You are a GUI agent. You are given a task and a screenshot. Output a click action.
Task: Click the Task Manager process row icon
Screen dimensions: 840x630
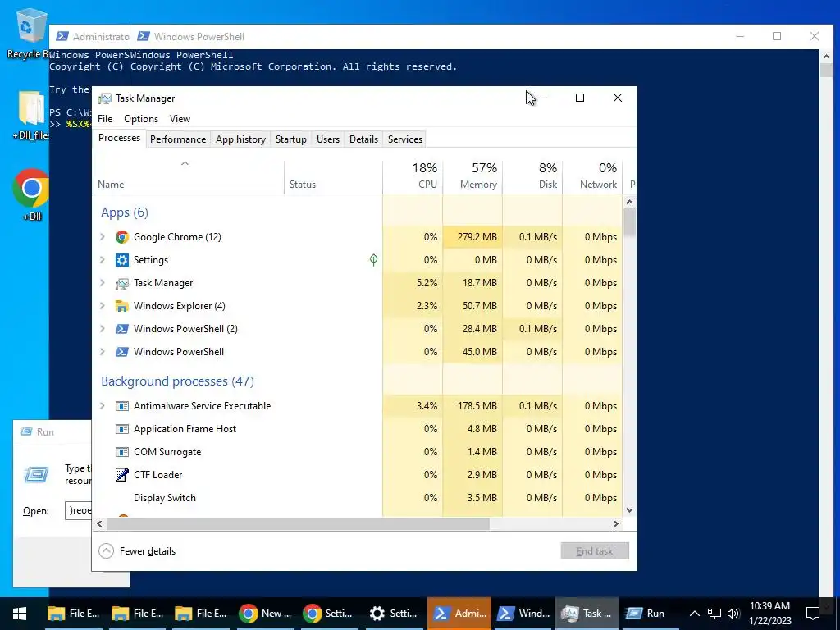click(x=122, y=283)
